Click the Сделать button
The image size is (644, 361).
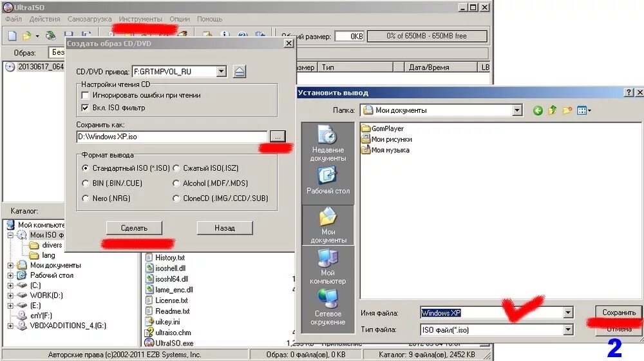(134, 228)
